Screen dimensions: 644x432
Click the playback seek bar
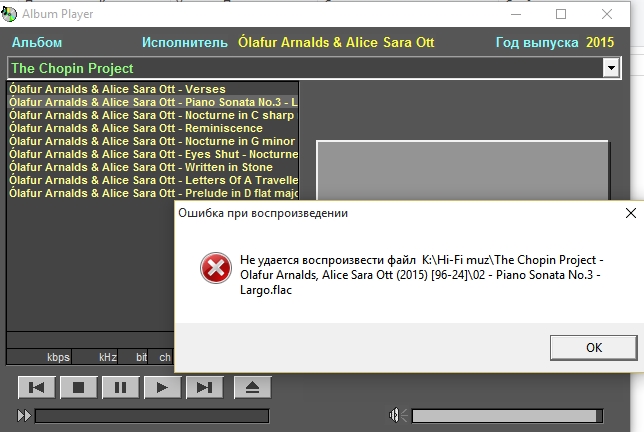point(152,416)
